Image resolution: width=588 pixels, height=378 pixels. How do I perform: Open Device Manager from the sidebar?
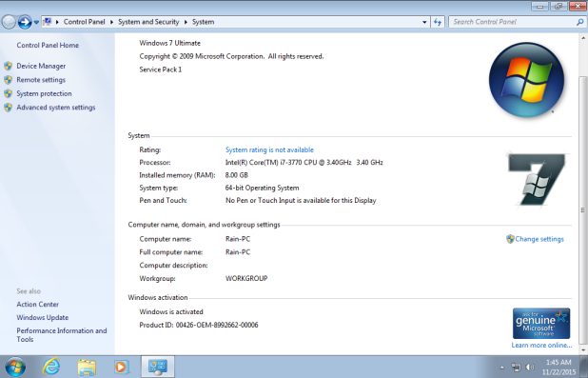tap(41, 66)
